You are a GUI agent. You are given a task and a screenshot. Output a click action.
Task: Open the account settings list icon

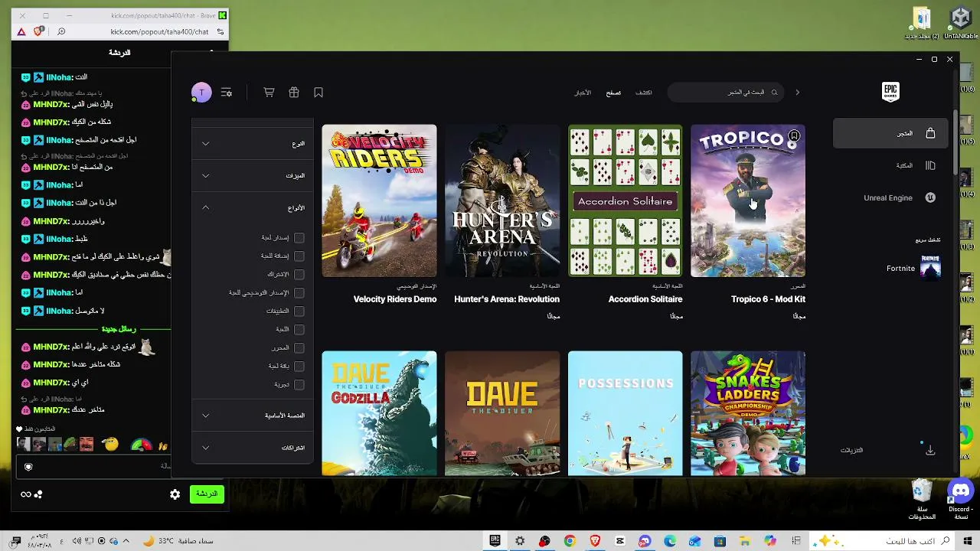(x=227, y=93)
